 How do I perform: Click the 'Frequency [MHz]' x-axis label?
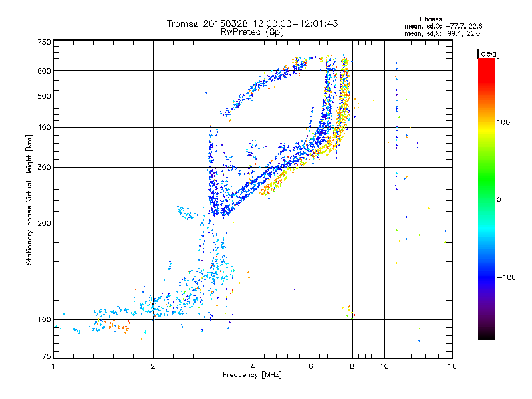pos(252,375)
